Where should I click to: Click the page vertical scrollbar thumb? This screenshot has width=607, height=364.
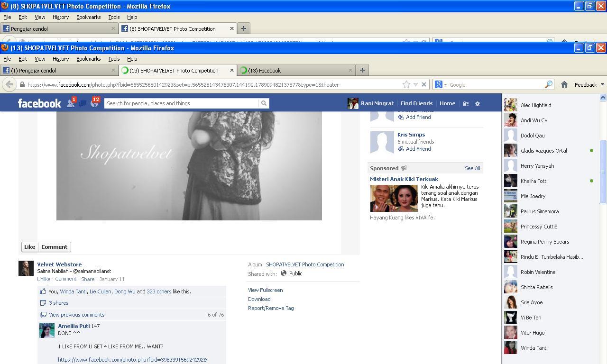tap(603, 172)
